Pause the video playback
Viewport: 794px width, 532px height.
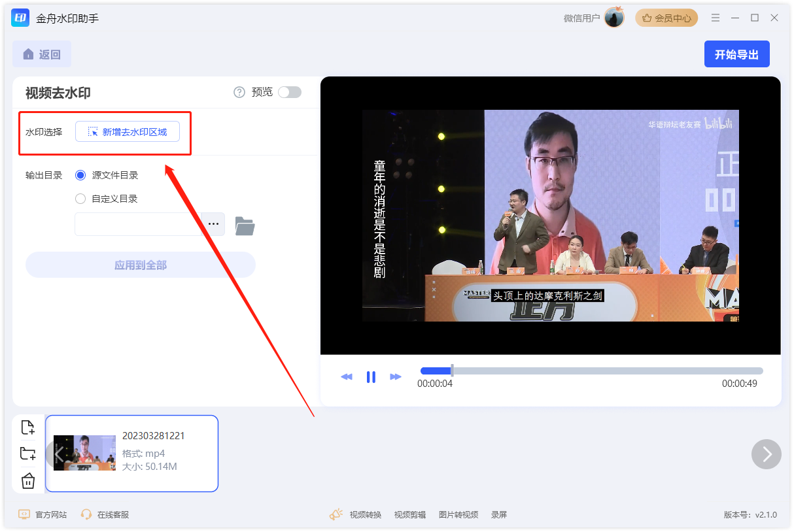click(371, 376)
